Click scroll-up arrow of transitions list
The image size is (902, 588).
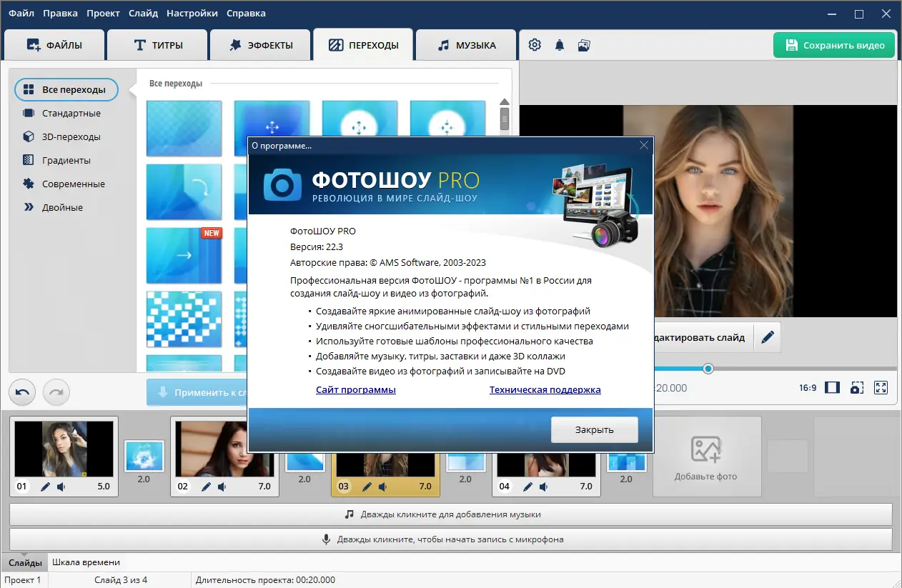pyautogui.click(x=505, y=101)
